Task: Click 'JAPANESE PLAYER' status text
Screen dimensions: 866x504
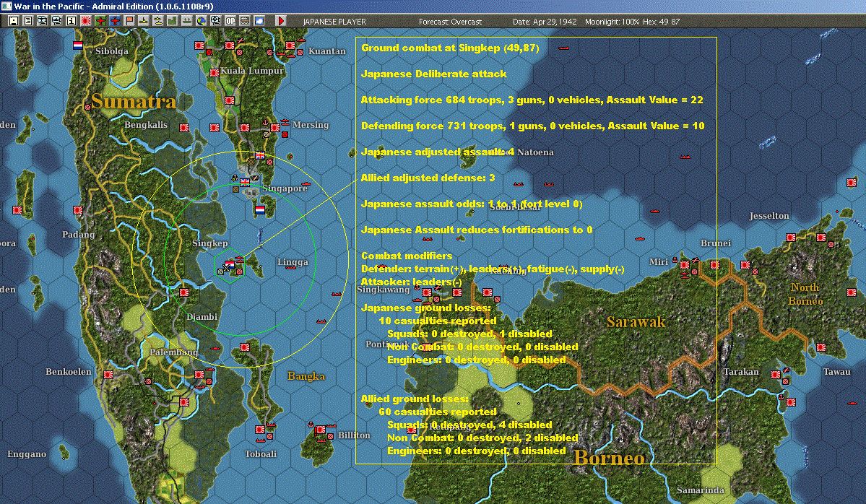Action: coord(334,22)
